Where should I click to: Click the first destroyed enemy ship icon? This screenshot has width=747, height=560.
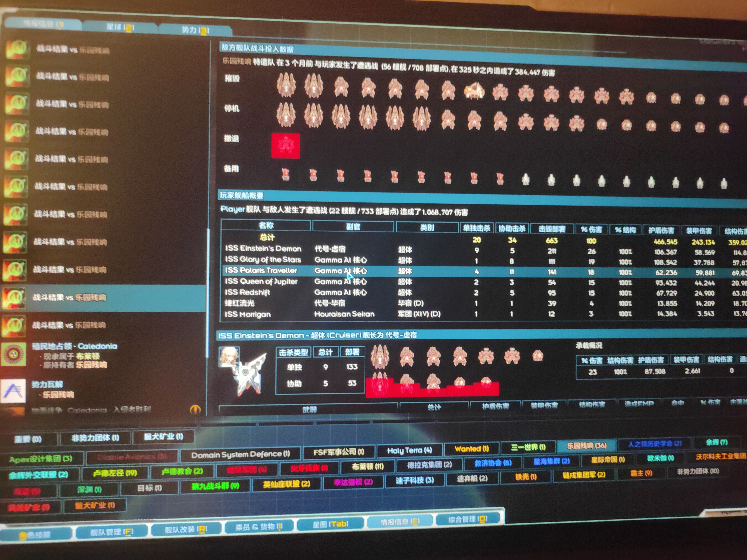pyautogui.click(x=286, y=85)
